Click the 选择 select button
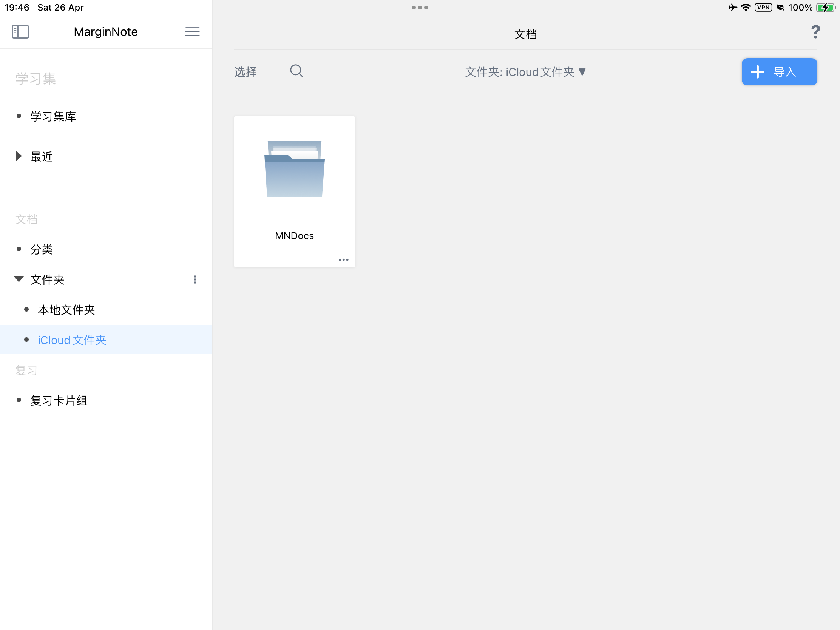This screenshot has width=840, height=630. 246,72
